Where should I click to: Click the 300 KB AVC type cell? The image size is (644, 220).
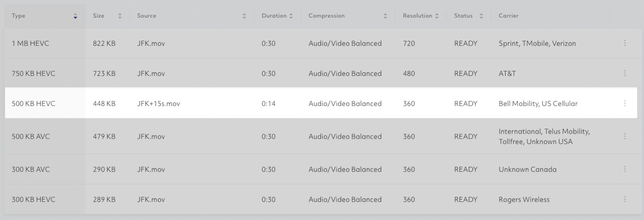coord(31,169)
